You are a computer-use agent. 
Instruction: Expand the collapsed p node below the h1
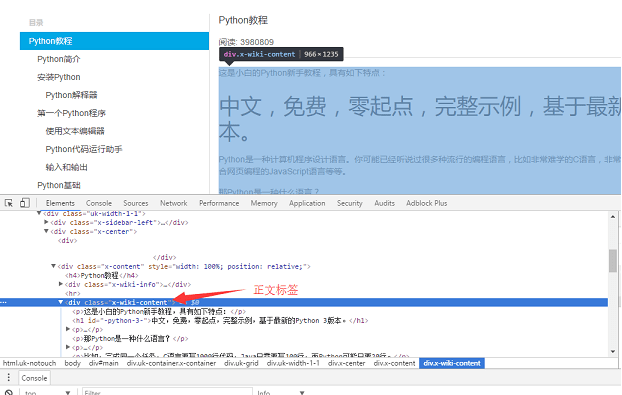coord(68,329)
